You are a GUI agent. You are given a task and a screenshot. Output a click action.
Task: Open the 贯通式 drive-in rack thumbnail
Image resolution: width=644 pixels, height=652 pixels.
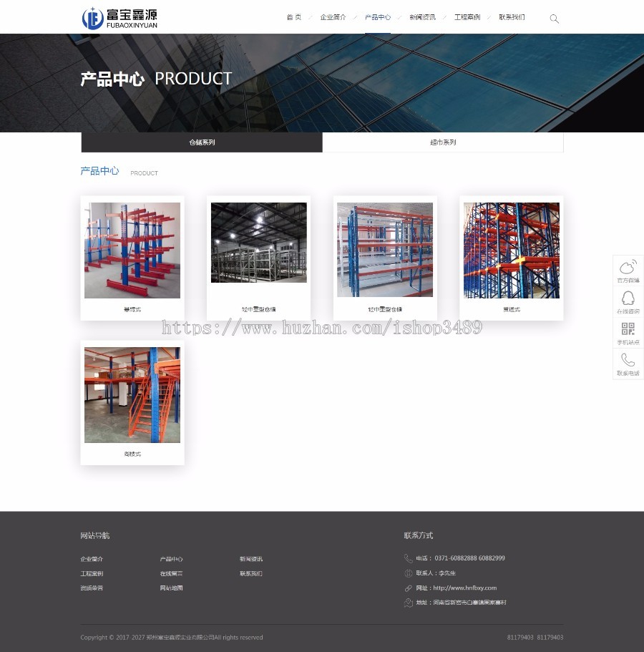[512, 250]
